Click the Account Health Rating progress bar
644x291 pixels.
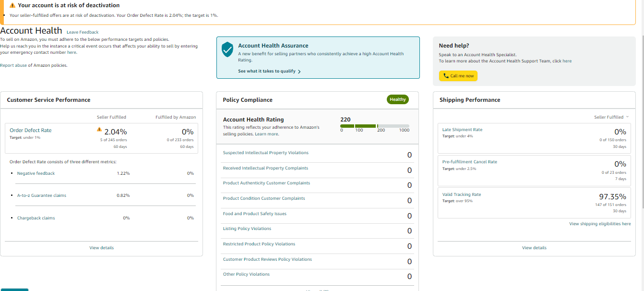(x=375, y=126)
